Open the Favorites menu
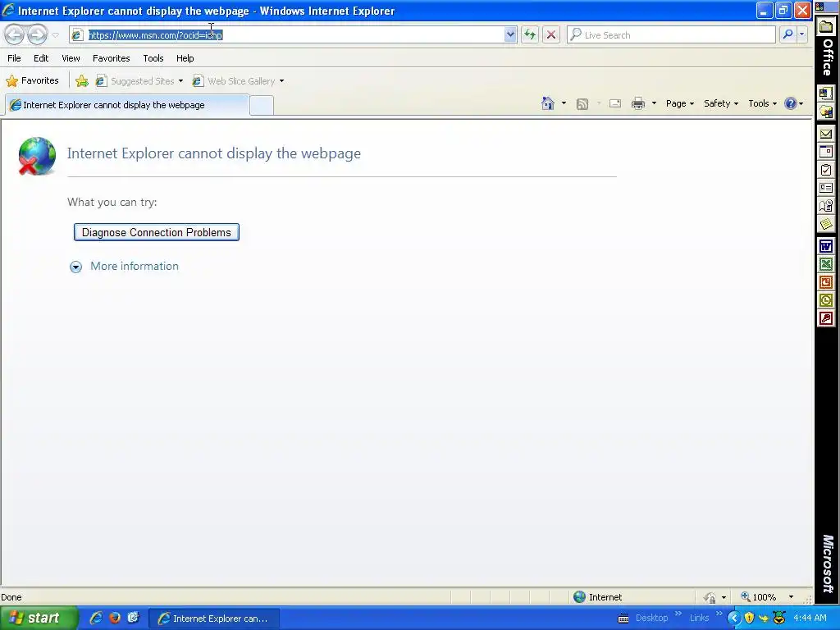The height and width of the screenshot is (630, 840). click(x=111, y=58)
